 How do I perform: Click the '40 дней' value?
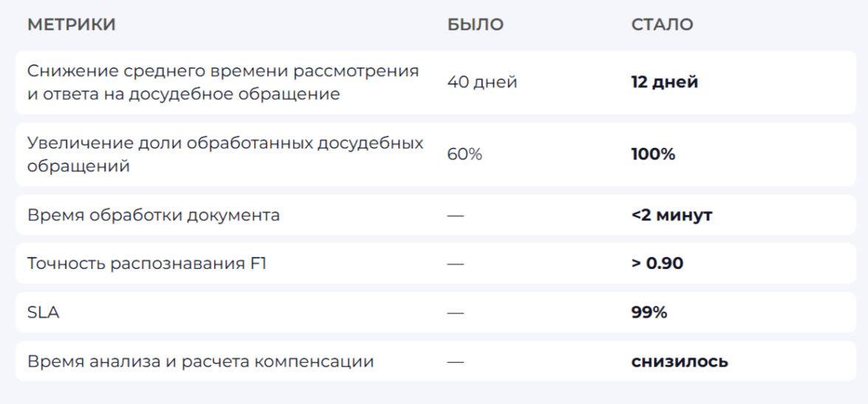coord(482,82)
